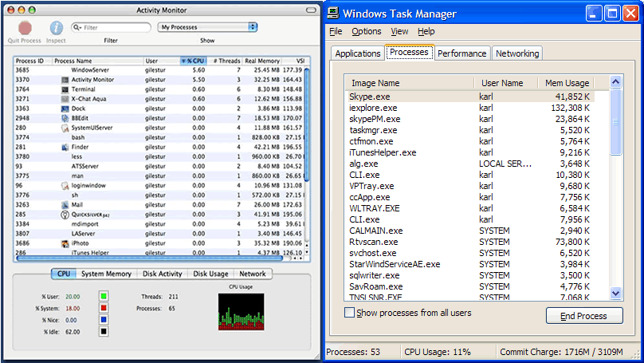Select the X-Chat Aqua process icon

[65, 99]
